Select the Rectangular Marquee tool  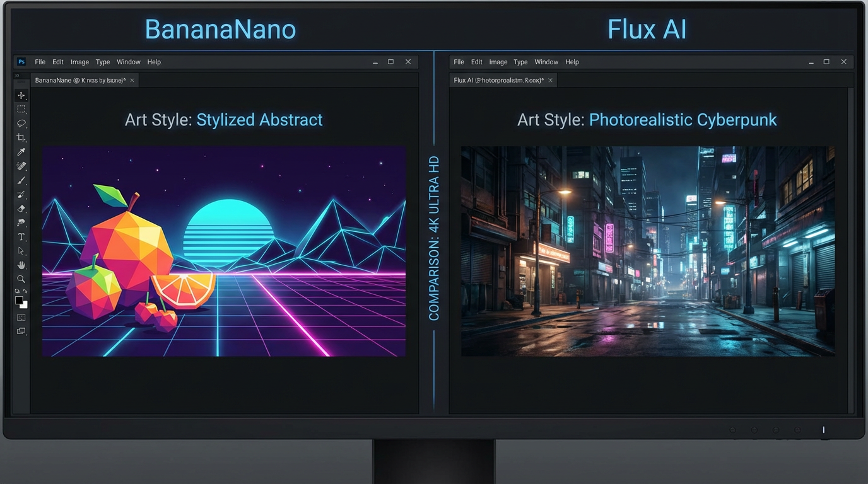[x=21, y=108]
